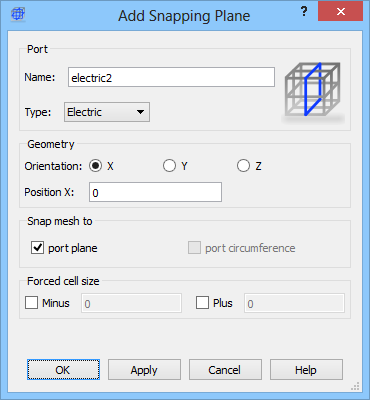The width and height of the screenshot is (370, 400).
Task: Uncheck the port plane checkbox
Action: point(37,248)
